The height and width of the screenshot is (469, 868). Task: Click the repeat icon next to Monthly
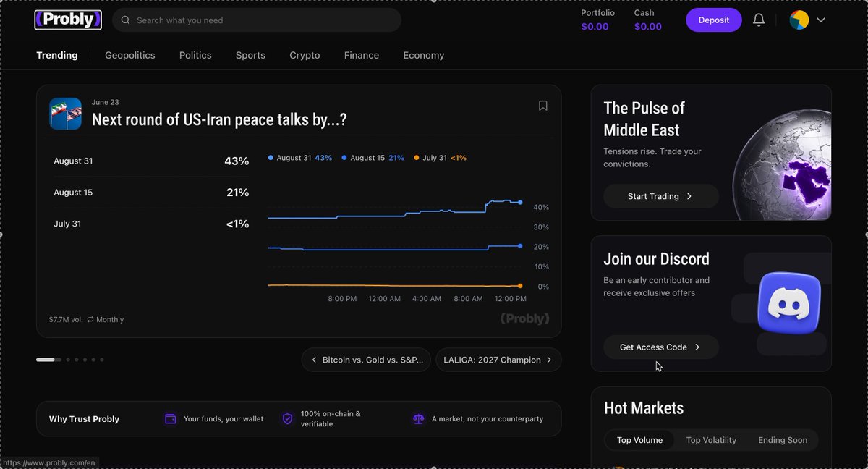[90, 319]
